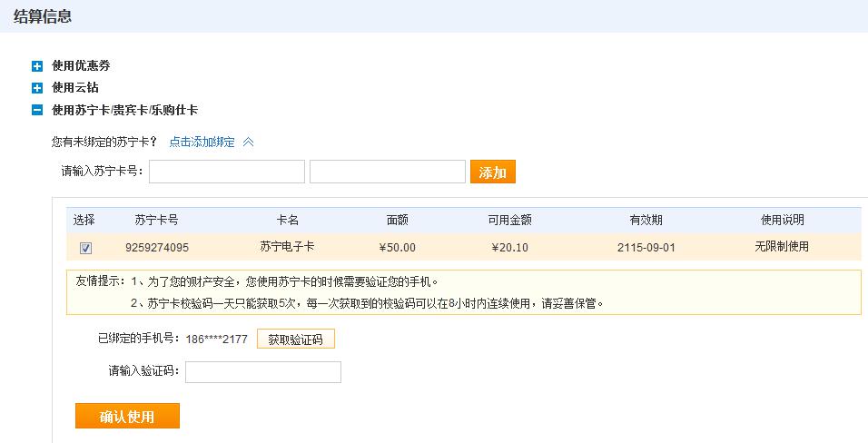This screenshot has height=443, width=868.
Task: Focus the first 苏宁卡号 input box
Action: (x=227, y=172)
